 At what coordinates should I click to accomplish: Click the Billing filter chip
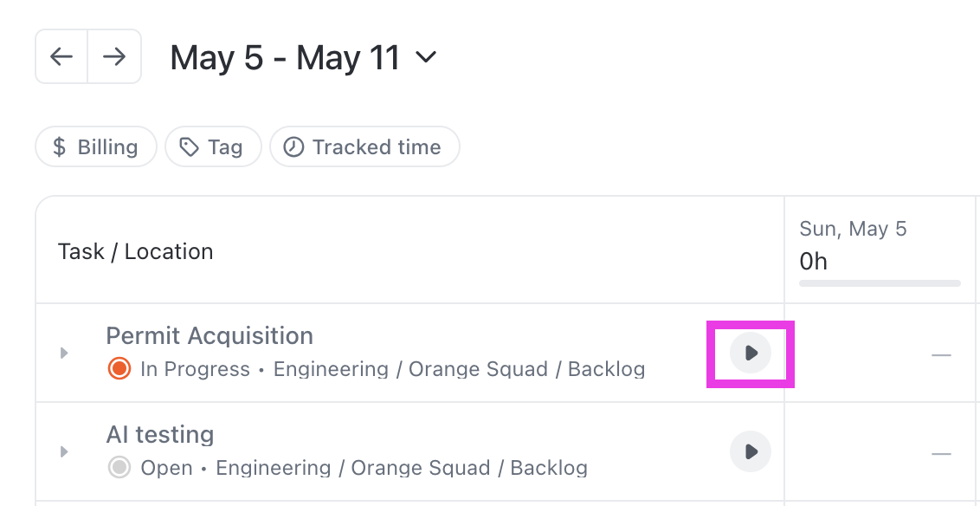click(95, 147)
